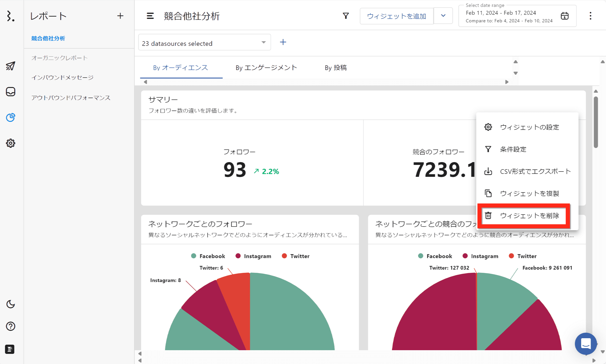Click the Facebook color legend dot in competitor chart
606x364 pixels.
[x=420, y=256]
